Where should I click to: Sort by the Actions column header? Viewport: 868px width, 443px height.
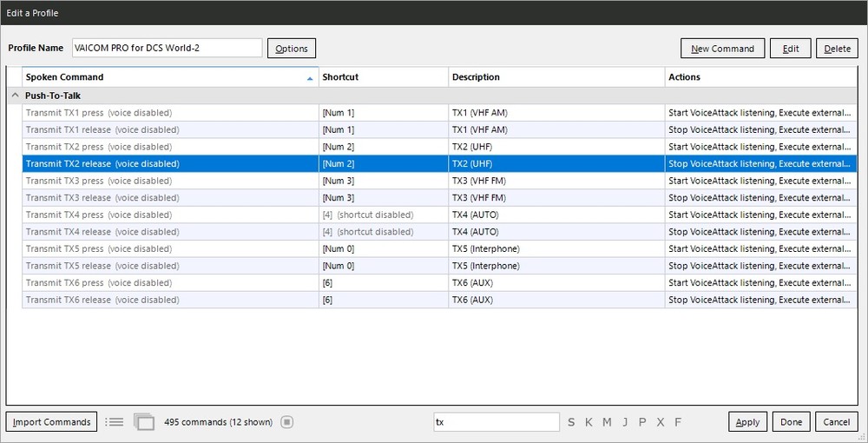point(760,77)
